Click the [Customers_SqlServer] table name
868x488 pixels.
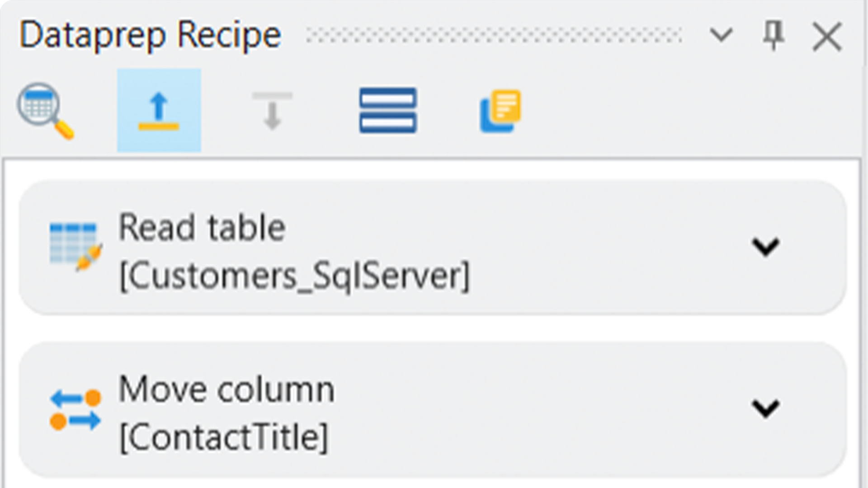294,276
